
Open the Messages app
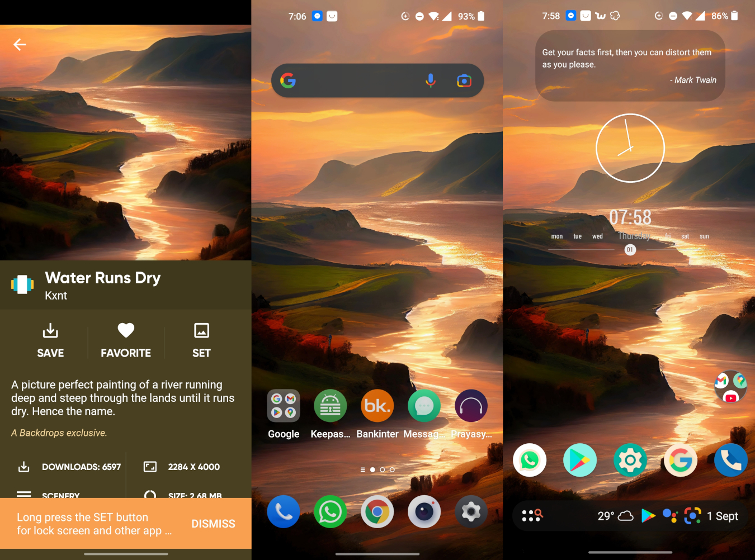424,405
